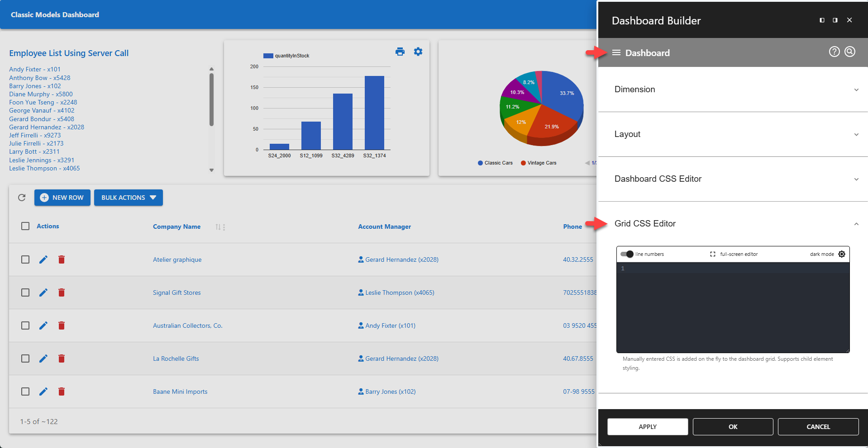Open the full-screen editor icon
Screen dimensions: 868x448
tap(713, 254)
